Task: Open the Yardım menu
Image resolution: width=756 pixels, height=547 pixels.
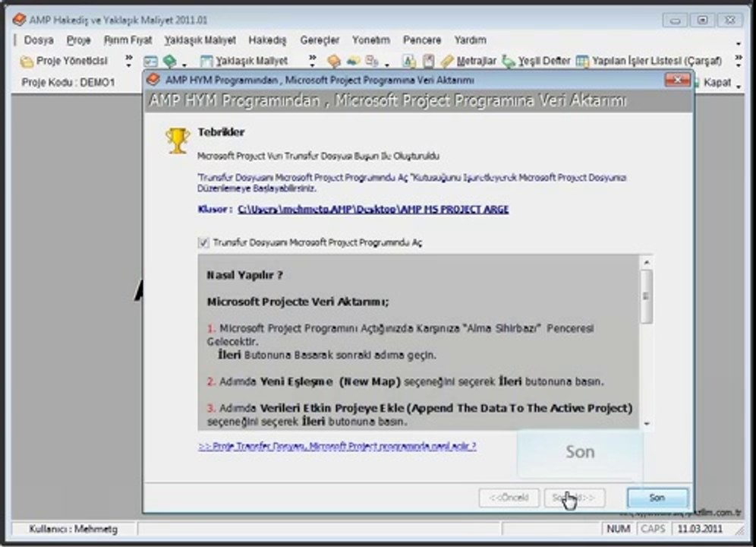Action: click(x=470, y=40)
